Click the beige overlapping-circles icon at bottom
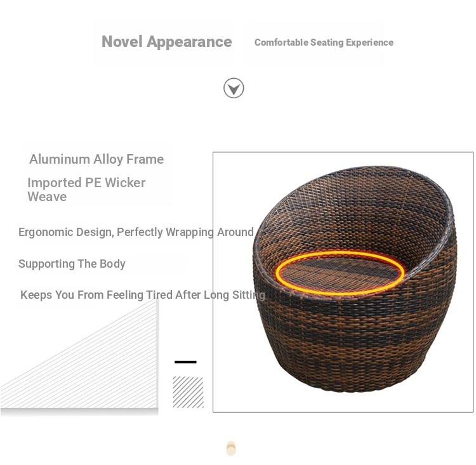The width and height of the screenshot is (476, 465). (231, 449)
